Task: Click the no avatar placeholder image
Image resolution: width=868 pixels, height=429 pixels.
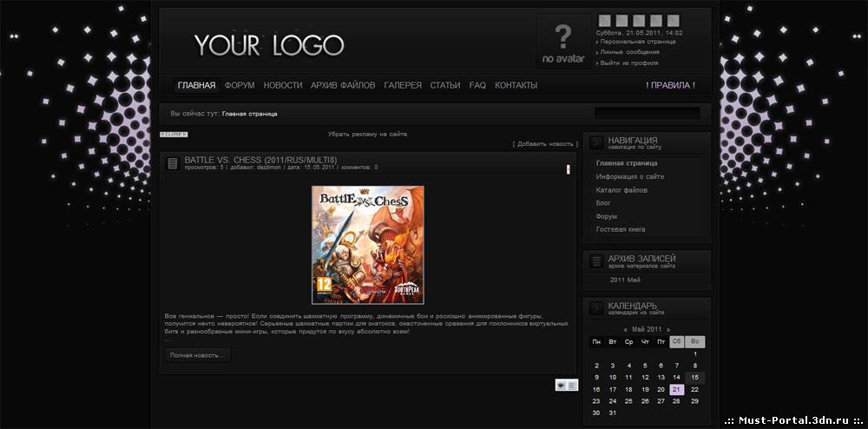Action: (x=563, y=42)
